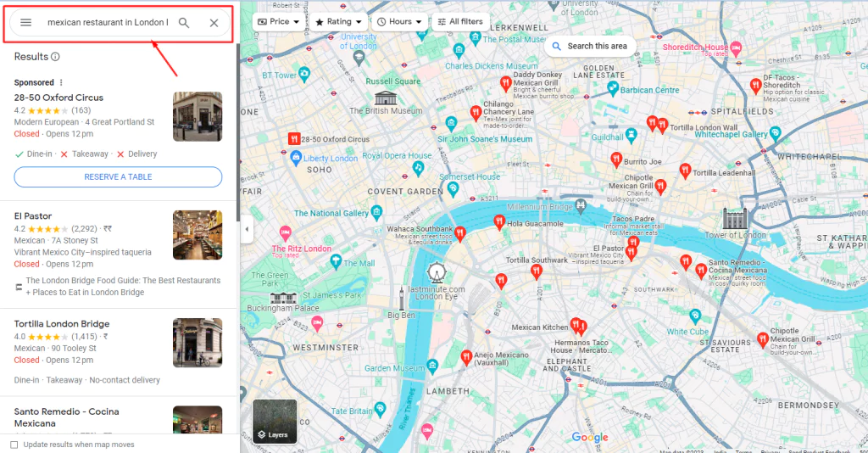Click the Shoreditch House hotel pin
The width and height of the screenshot is (868, 453).
point(736,48)
